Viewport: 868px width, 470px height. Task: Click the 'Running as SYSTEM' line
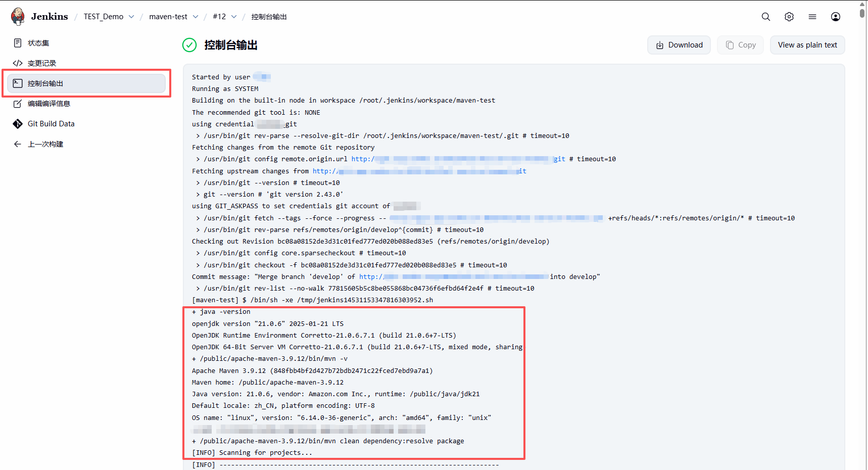225,89
